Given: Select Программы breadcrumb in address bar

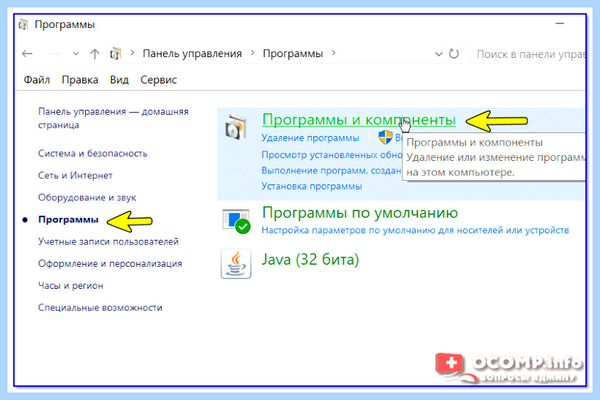Looking at the screenshot, I should pyautogui.click(x=293, y=53).
